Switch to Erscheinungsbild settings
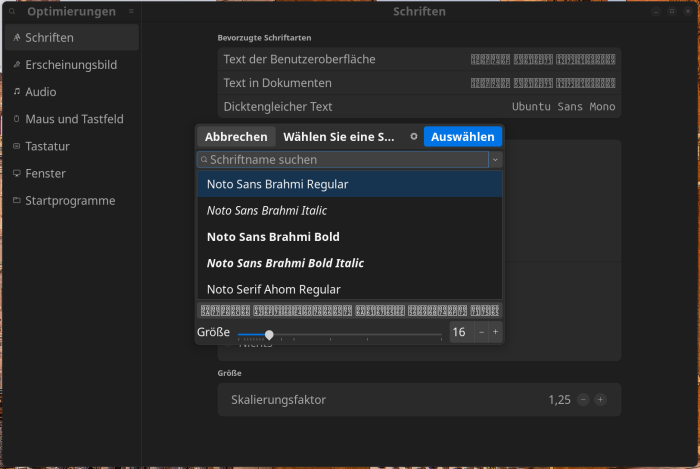The image size is (700, 469). click(x=72, y=65)
